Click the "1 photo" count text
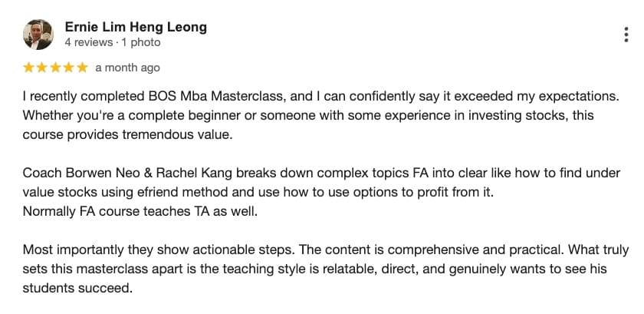Screen dimensions: 644x314 [x=141, y=42]
